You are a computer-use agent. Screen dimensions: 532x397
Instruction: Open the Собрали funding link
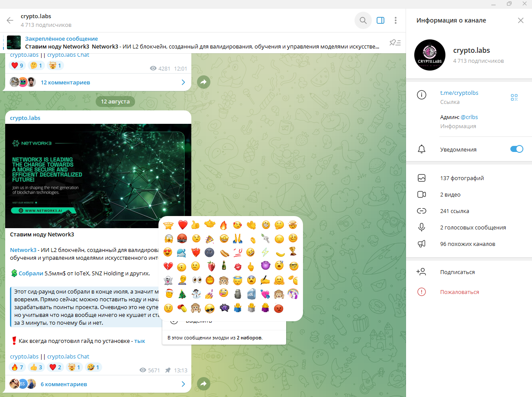[x=31, y=273]
